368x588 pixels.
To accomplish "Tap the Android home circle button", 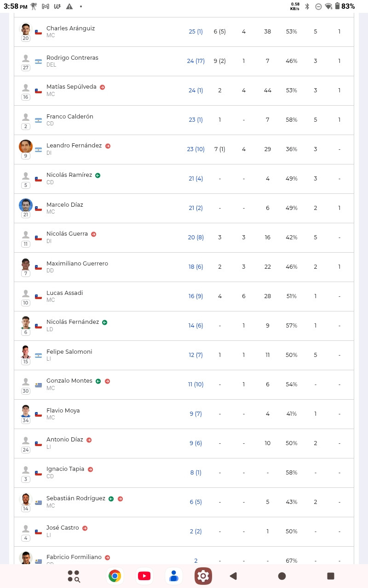I will pyautogui.click(x=282, y=576).
